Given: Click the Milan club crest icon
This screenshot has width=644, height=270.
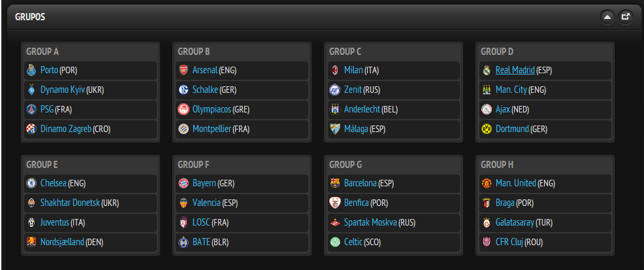Looking at the screenshot, I should click(x=335, y=71).
